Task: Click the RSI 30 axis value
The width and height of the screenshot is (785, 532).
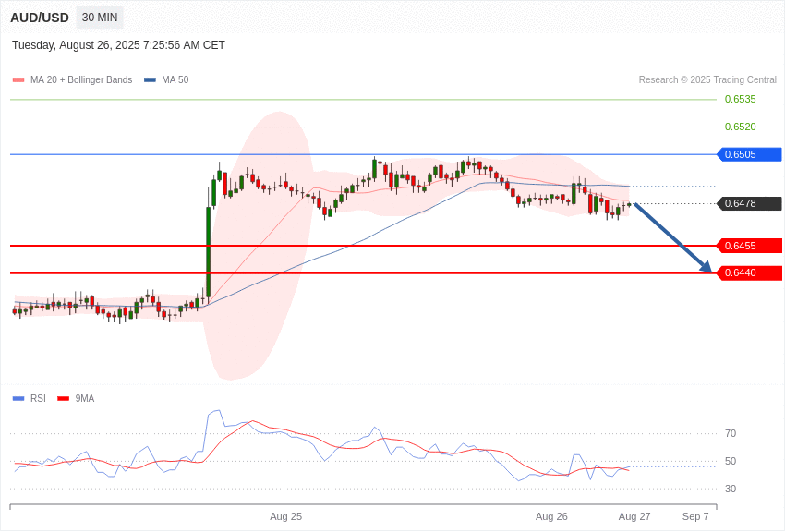Action: pyautogui.click(x=731, y=489)
